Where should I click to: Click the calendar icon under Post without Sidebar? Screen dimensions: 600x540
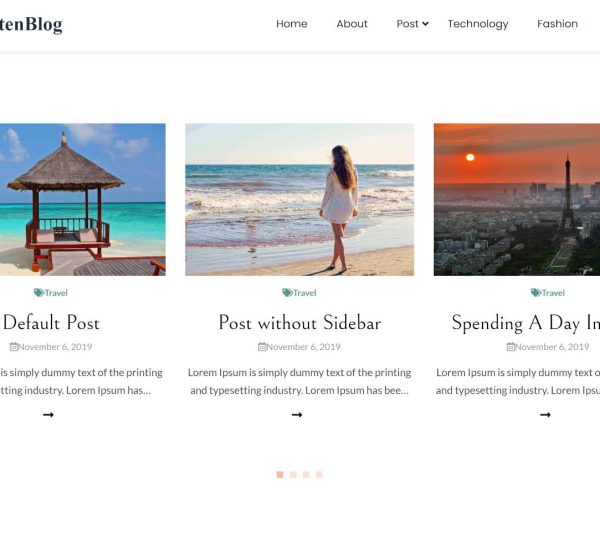pyautogui.click(x=262, y=347)
